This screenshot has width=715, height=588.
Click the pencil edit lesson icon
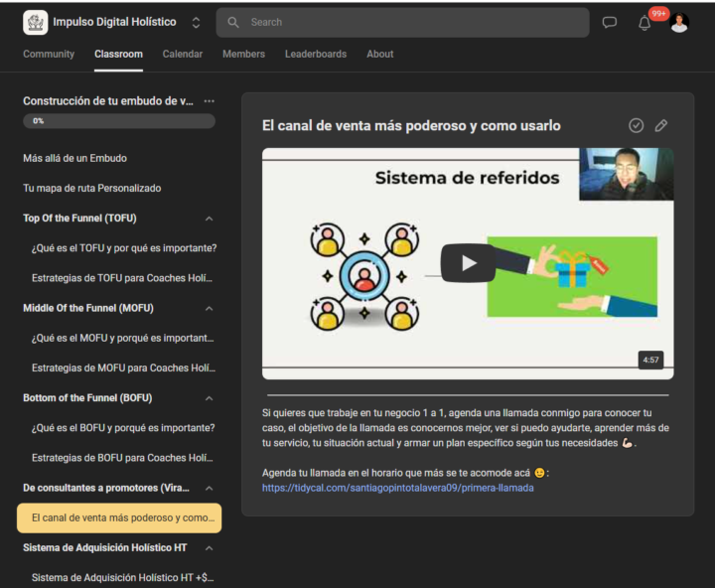(x=661, y=125)
